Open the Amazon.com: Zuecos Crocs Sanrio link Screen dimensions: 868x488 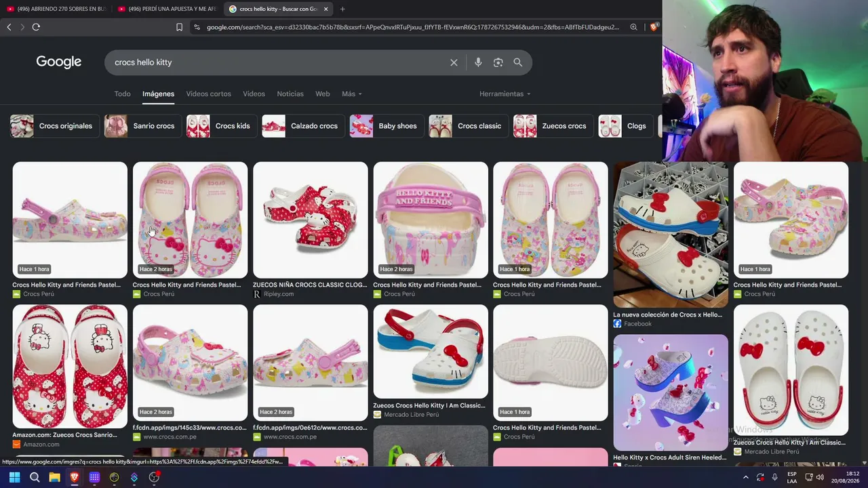(64, 435)
